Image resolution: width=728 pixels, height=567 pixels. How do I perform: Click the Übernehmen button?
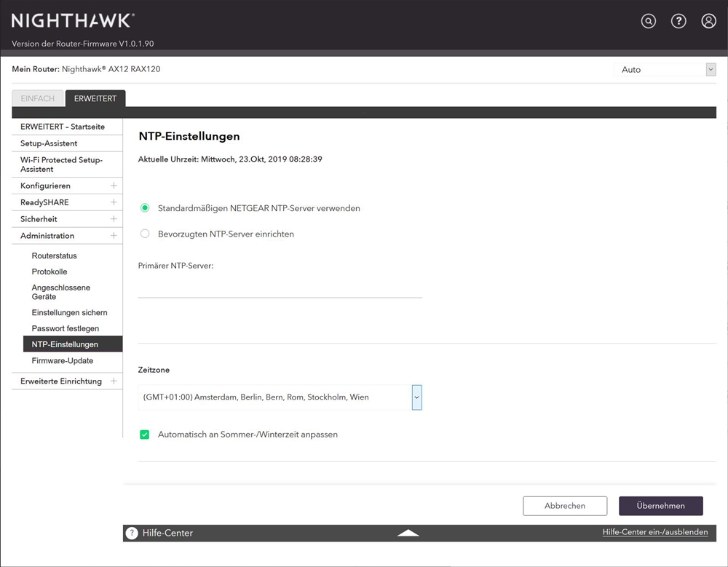click(x=660, y=506)
